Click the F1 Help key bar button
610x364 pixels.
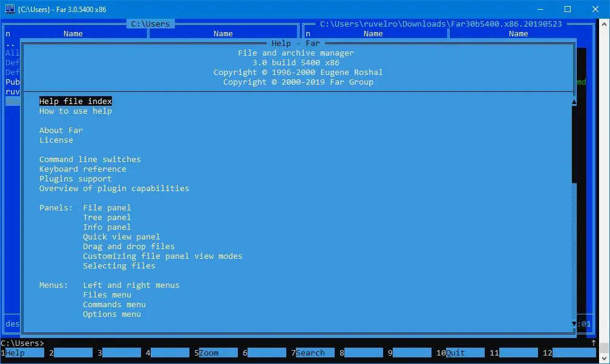point(22,353)
